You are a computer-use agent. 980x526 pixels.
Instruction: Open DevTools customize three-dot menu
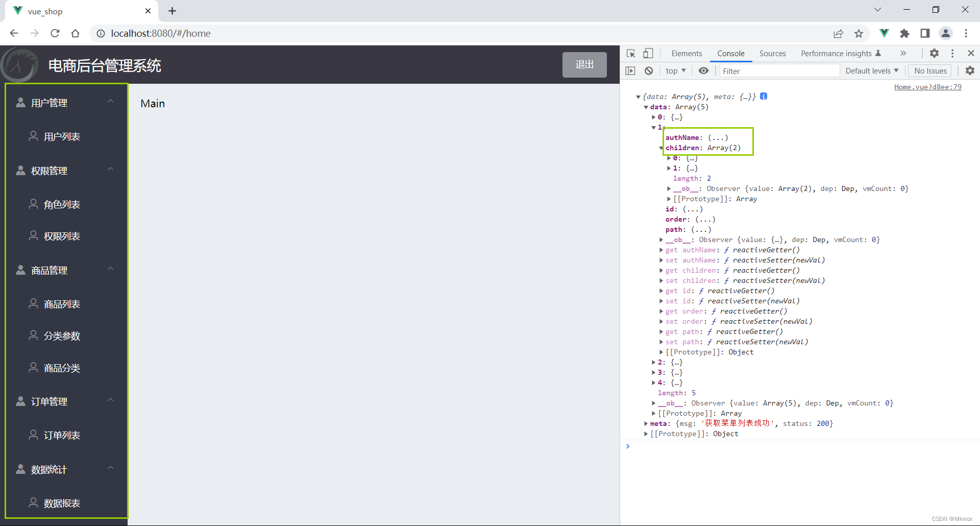952,53
